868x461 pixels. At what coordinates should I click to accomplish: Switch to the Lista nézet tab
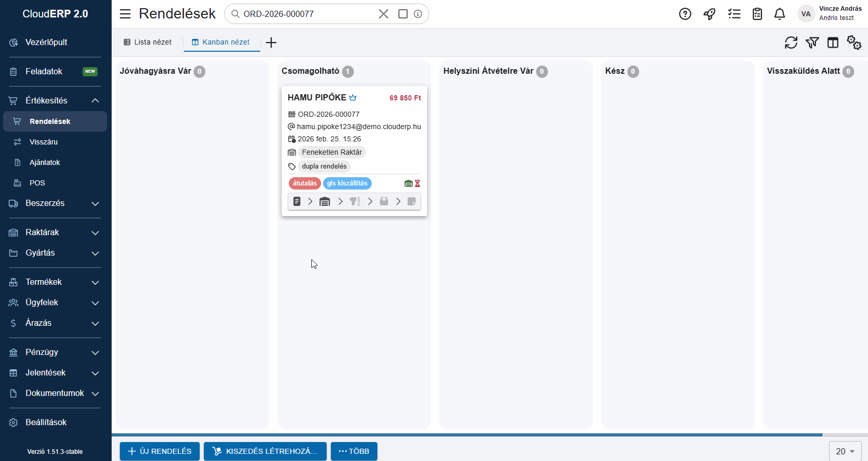(x=147, y=42)
